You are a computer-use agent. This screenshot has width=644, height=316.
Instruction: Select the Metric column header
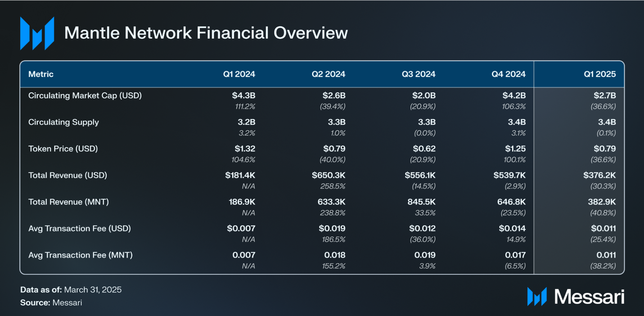click(41, 74)
